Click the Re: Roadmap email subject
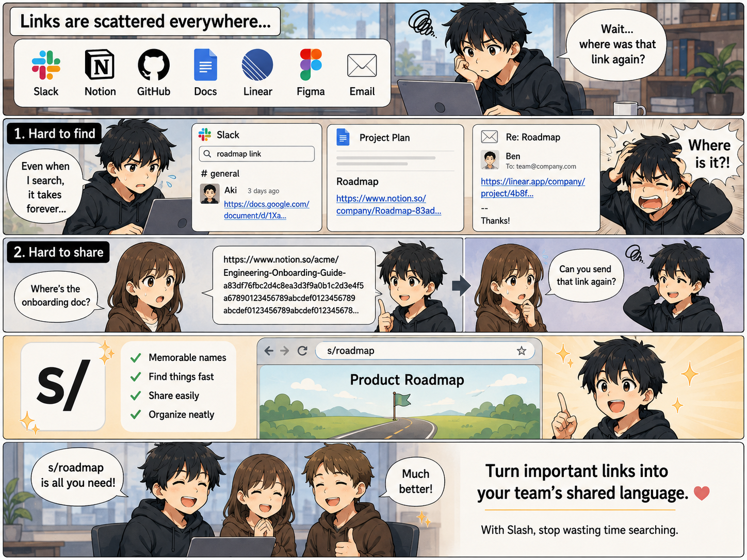 click(x=533, y=137)
